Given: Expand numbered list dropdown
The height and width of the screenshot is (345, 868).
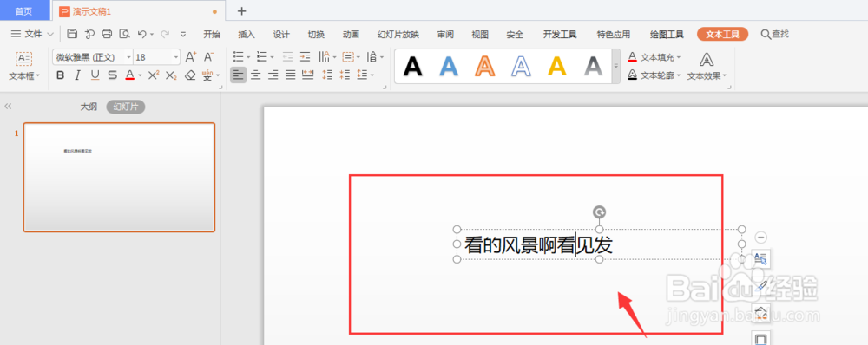Looking at the screenshot, I should (x=272, y=57).
